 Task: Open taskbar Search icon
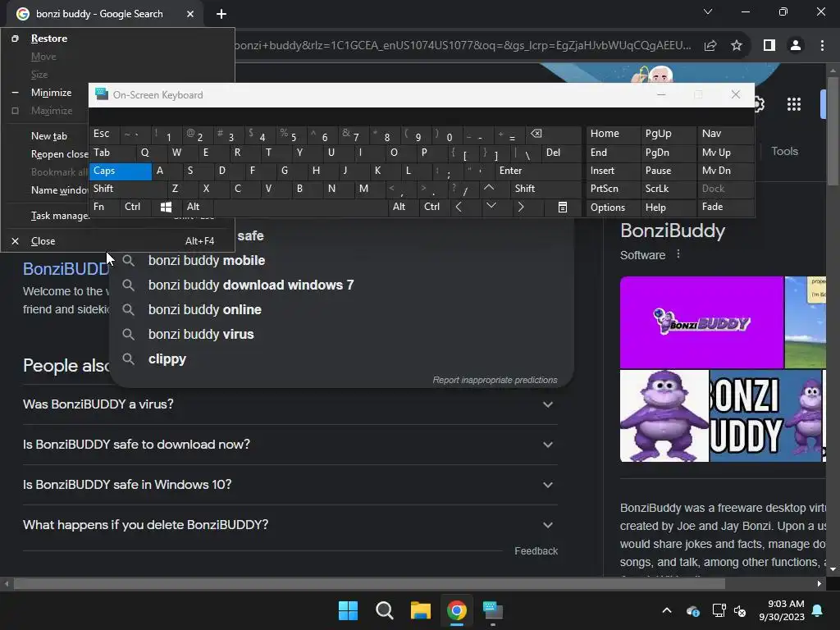pyautogui.click(x=385, y=610)
